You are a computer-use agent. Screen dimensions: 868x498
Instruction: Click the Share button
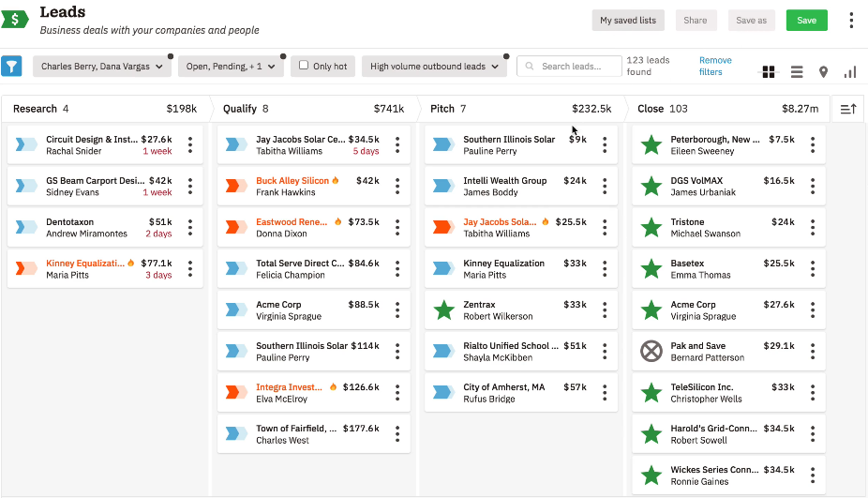point(696,21)
